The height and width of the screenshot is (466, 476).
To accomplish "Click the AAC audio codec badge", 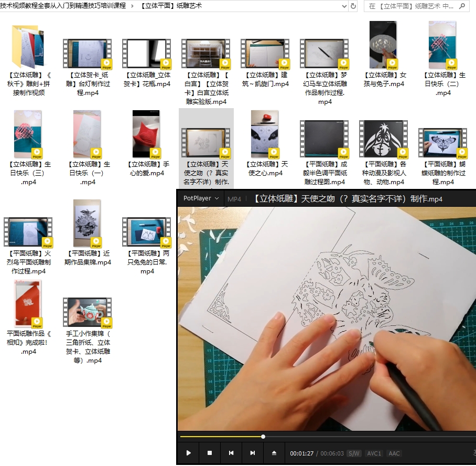I will click(x=394, y=453).
